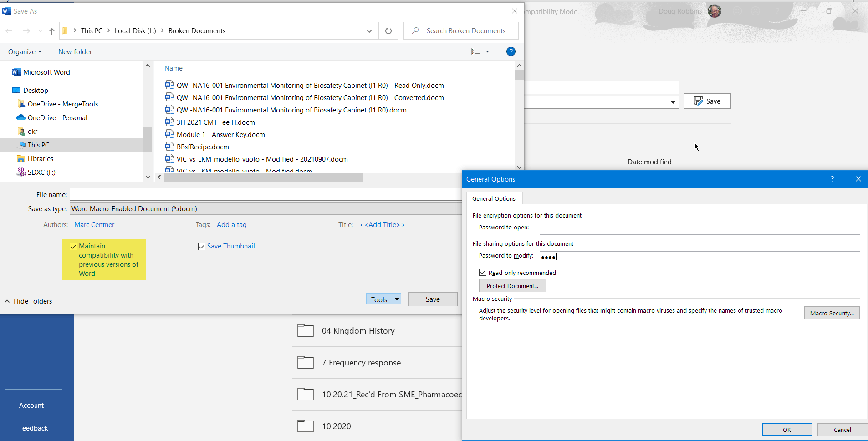Open Macro Security settings

[x=832, y=313]
